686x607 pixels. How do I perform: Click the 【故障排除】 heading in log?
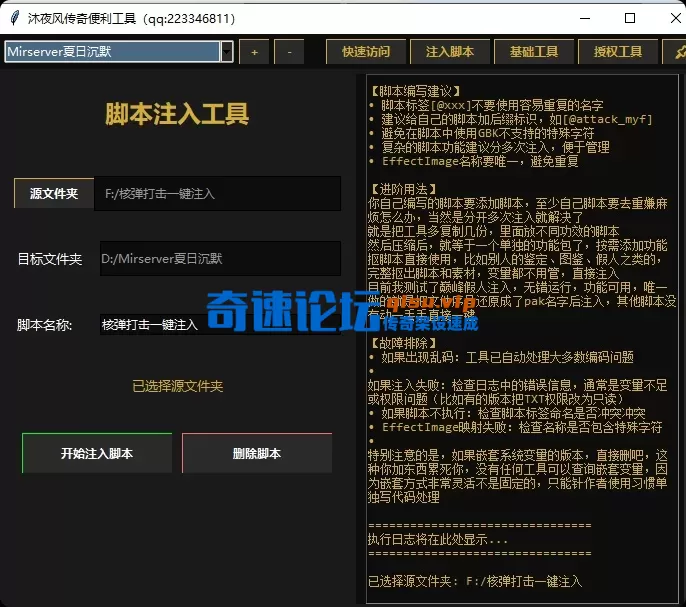pyautogui.click(x=403, y=343)
